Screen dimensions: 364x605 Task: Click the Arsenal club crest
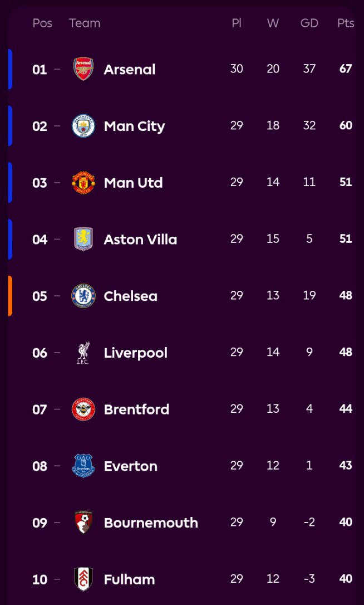coord(83,69)
